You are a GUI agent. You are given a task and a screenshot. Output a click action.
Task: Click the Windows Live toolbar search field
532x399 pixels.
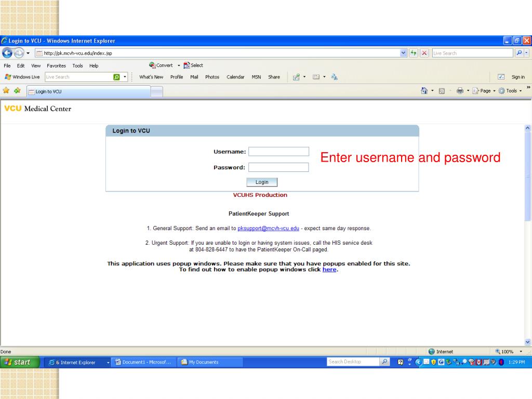tap(78, 77)
